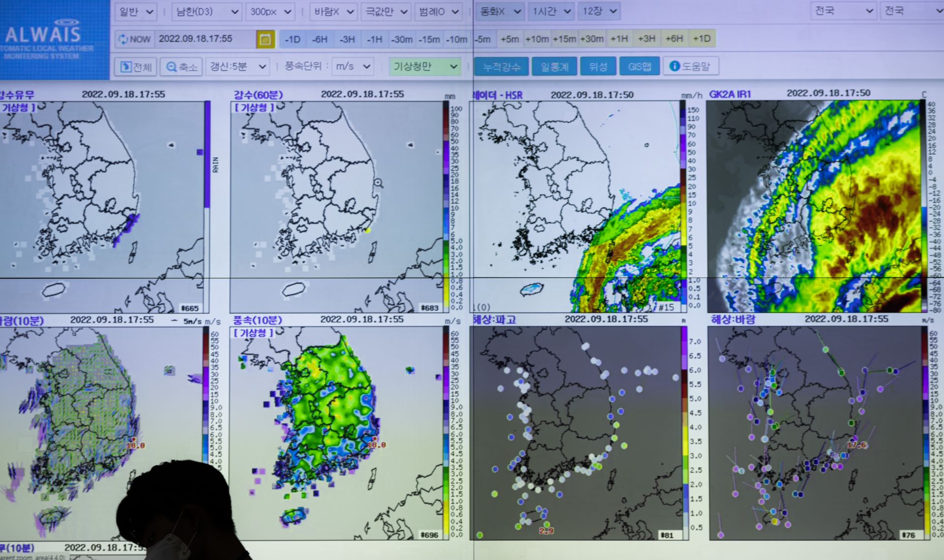Click the 축소 zoom-out magnifier icon

pos(171,67)
